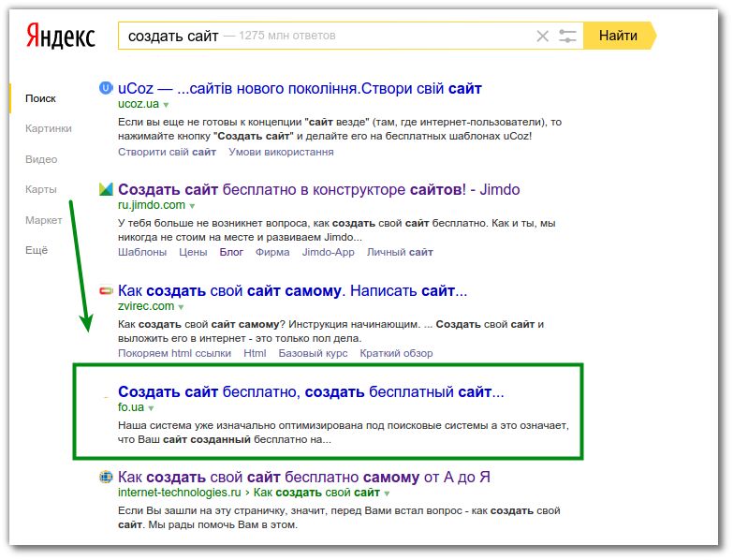Viewport: 733px width, 560px height.
Task: Expand zvirec.com green dropdown arrow
Action: (x=181, y=307)
